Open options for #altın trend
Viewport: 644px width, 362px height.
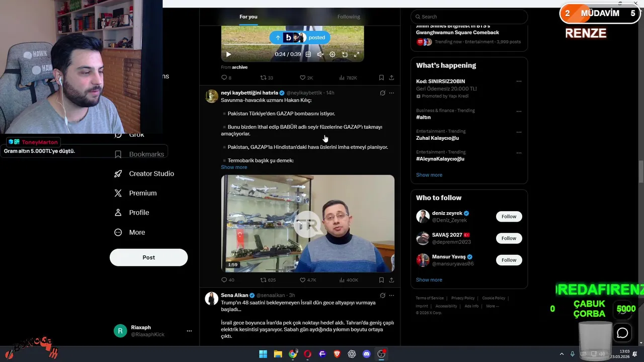(x=519, y=112)
